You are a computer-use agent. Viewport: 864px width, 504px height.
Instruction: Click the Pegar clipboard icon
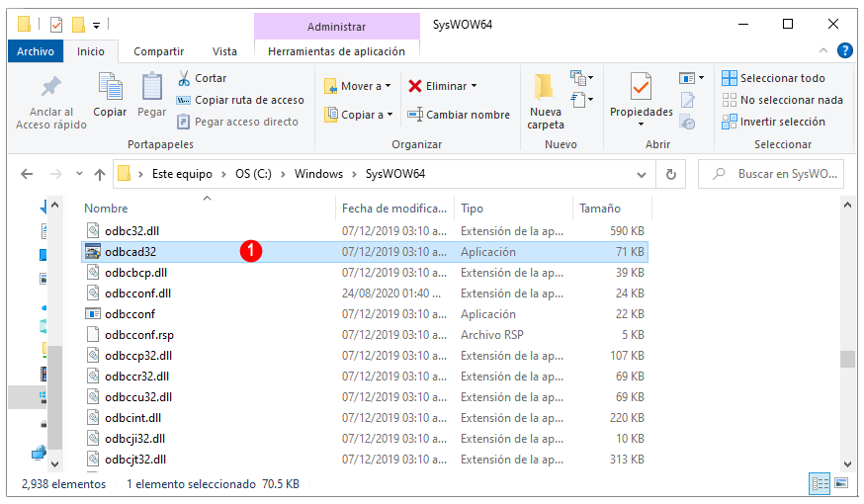(151, 87)
